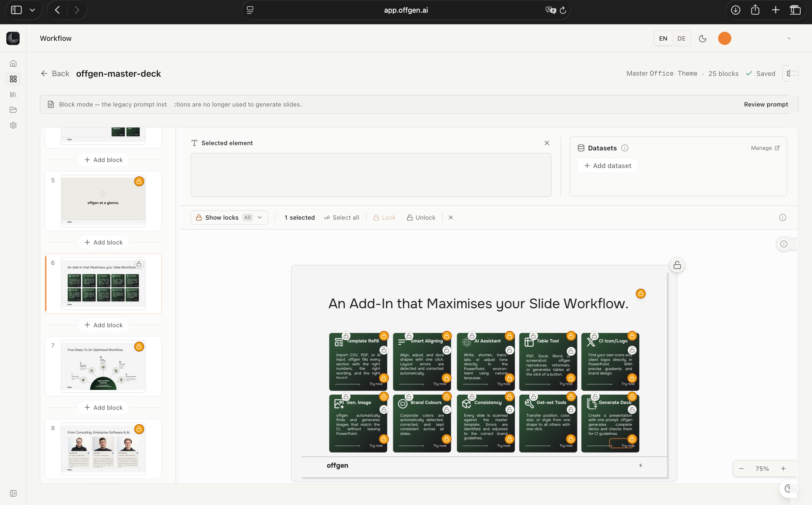Open the Workflow grid icon in sidebar
The width and height of the screenshot is (812, 505).
tap(13, 79)
